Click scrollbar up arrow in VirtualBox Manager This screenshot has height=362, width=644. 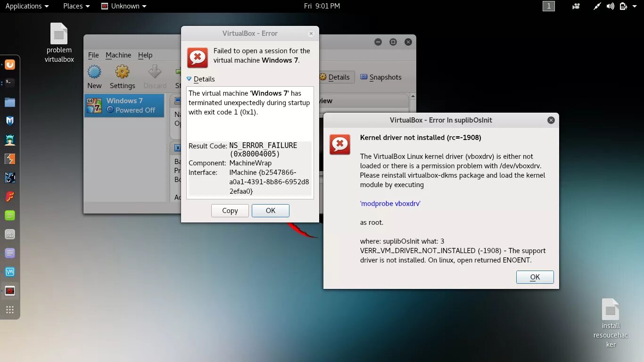tap(413, 97)
